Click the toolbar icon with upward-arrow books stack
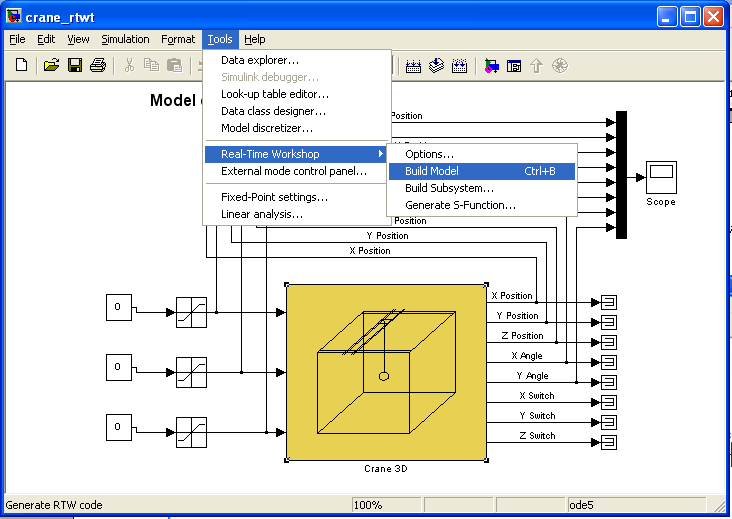732x519 pixels. (x=436, y=66)
